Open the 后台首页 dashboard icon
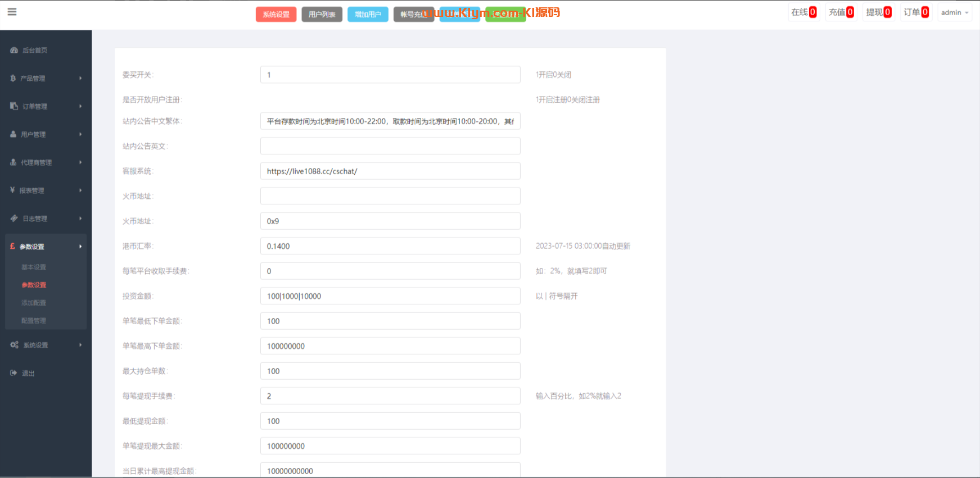This screenshot has height=478, width=980. (x=14, y=50)
